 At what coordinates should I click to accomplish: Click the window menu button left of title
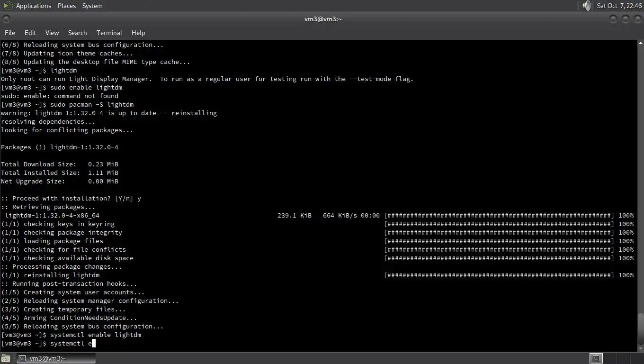tap(6, 19)
